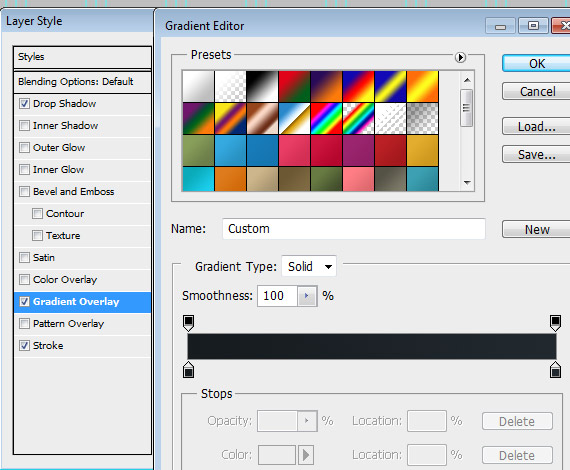Select the right color stop below gradient bar
This screenshot has height=470, width=570.
click(555, 370)
